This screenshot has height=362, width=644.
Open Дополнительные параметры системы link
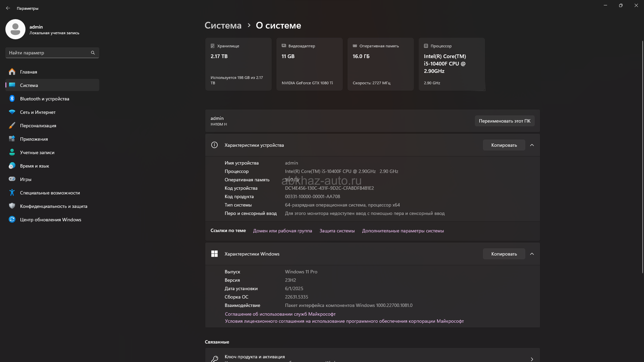(403, 231)
